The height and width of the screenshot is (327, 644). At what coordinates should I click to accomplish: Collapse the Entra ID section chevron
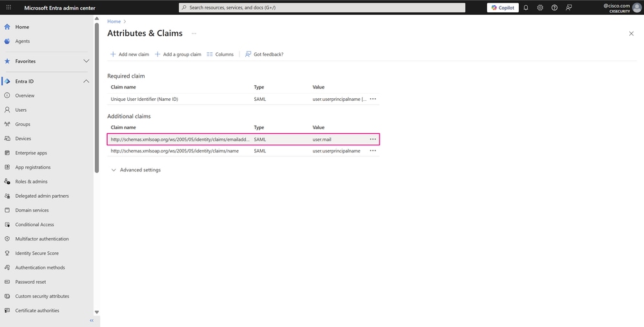(86, 81)
